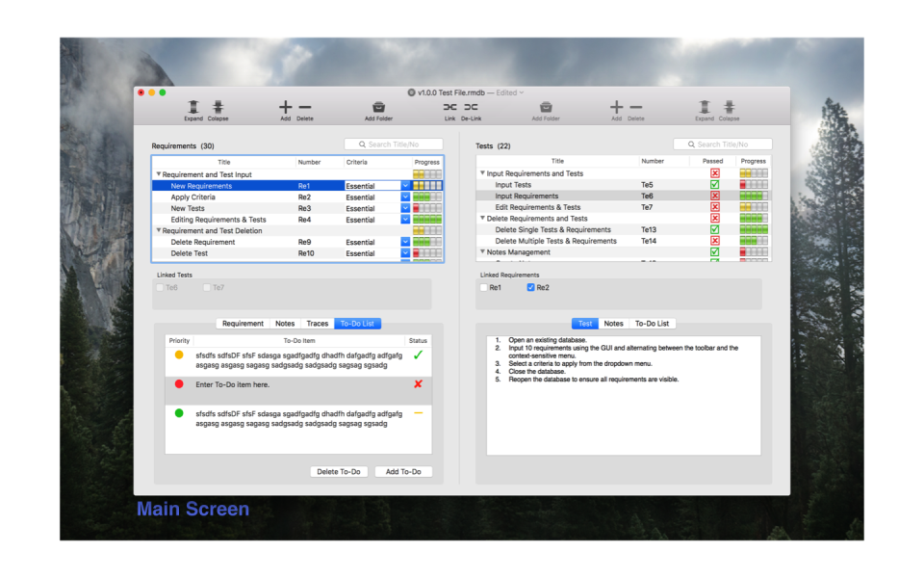Screen dimensions: 924x578
Task: Click the Delete icon in the Requirements toolbar
Action: (x=305, y=107)
